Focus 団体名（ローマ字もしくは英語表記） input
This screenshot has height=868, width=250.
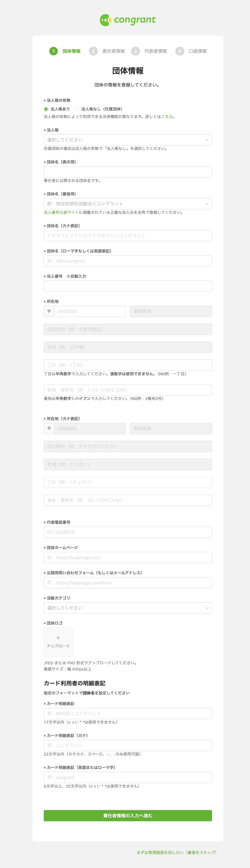tap(128, 261)
